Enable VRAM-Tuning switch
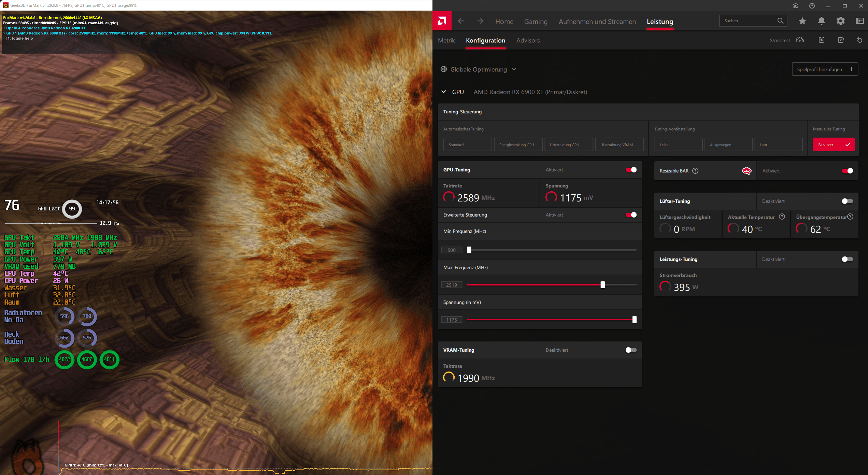 [x=631, y=350]
